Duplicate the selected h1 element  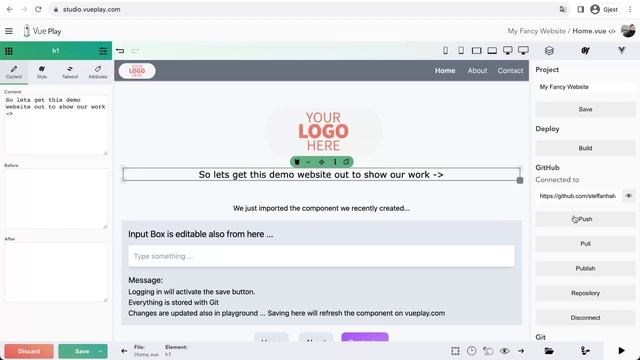coord(347,162)
